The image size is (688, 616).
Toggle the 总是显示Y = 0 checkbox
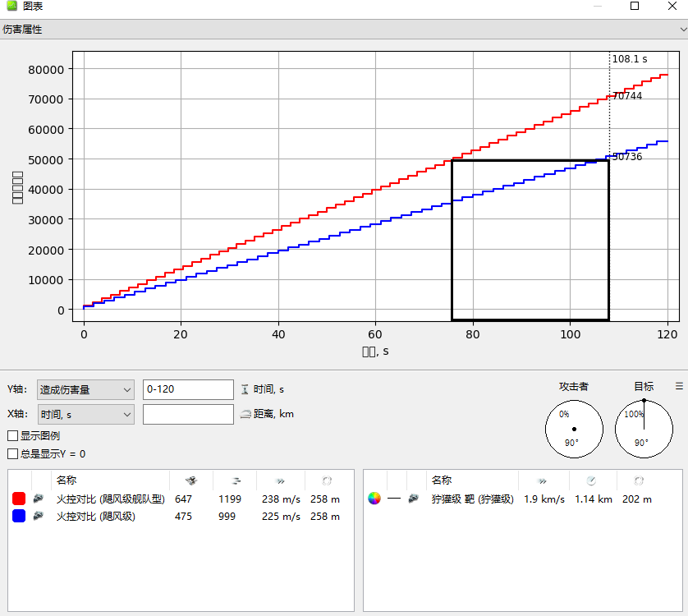pos(12,453)
